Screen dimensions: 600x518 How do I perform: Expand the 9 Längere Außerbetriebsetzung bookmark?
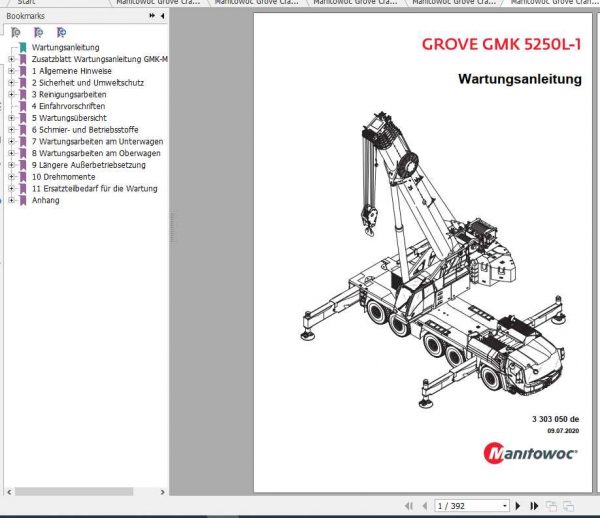[x=11, y=165]
